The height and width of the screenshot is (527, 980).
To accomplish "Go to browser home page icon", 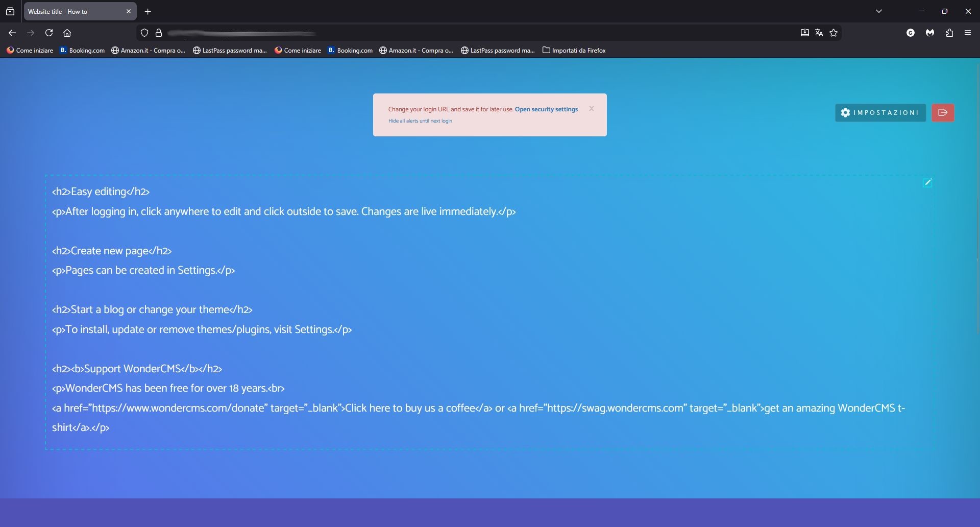I will click(x=67, y=33).
